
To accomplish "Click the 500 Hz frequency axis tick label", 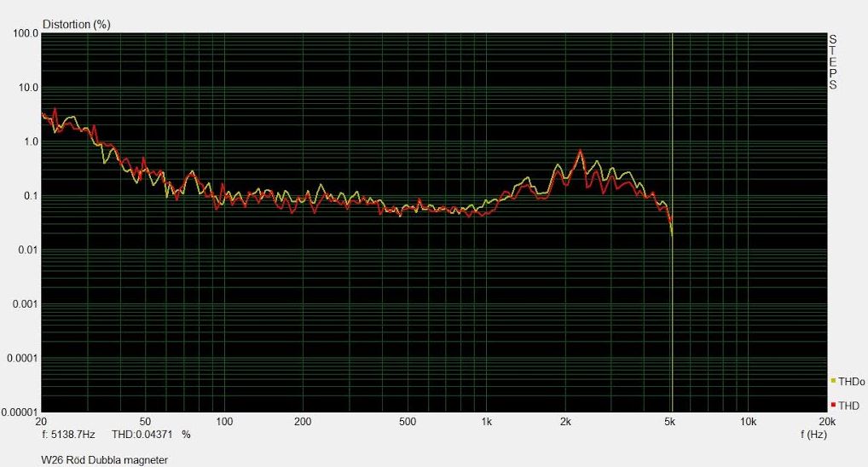I will click(x=407, y=422).
